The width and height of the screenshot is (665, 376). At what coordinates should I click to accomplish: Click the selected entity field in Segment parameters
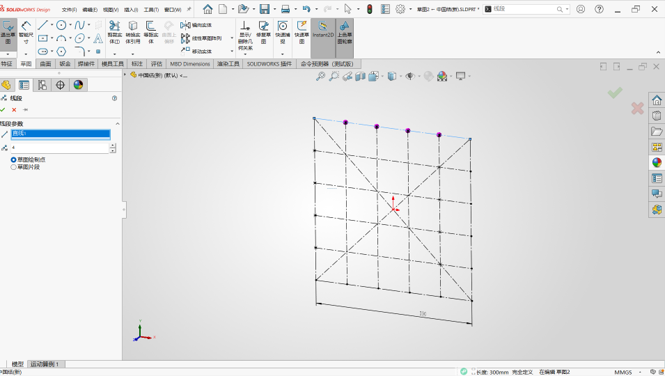[61, 134]
